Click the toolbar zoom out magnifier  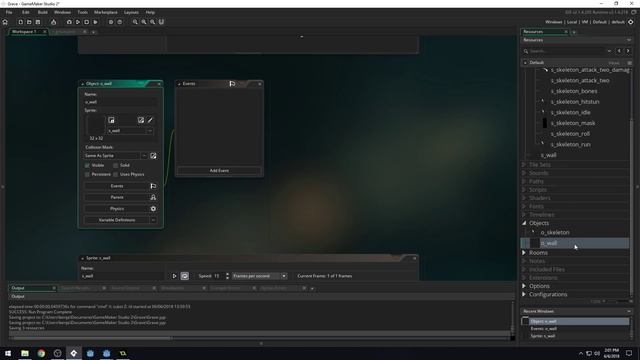pyautogui.click(x=135, y=22)
